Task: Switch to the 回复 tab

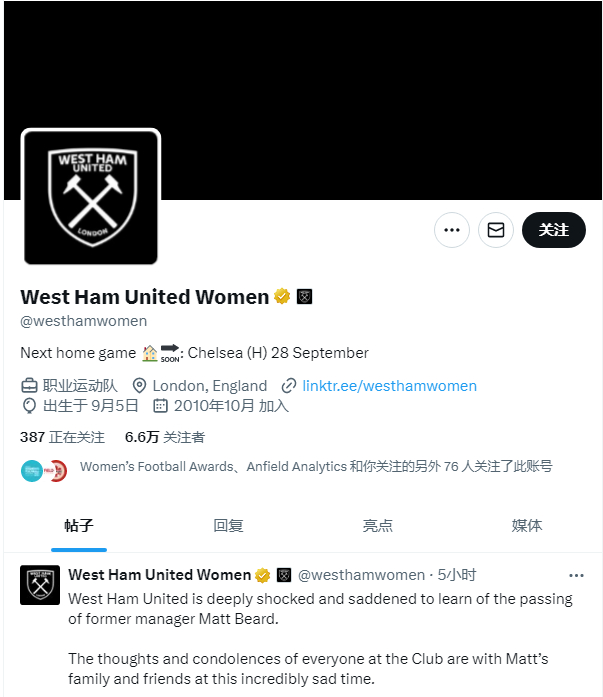Action: coord(228,526)
